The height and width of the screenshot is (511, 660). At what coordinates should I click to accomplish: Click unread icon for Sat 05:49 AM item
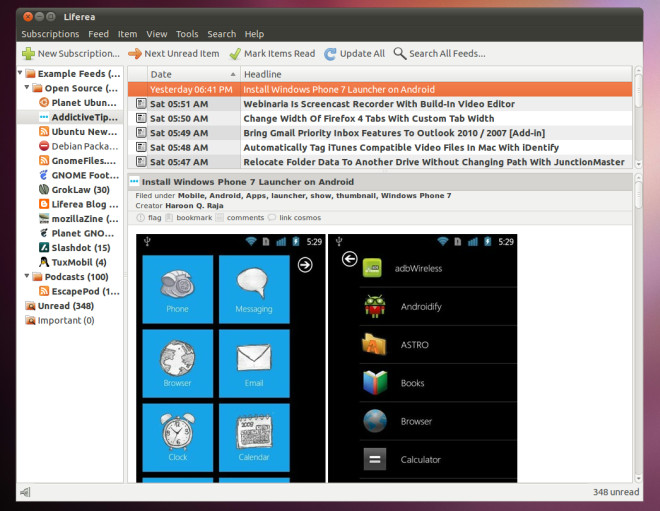click(141, 133)
